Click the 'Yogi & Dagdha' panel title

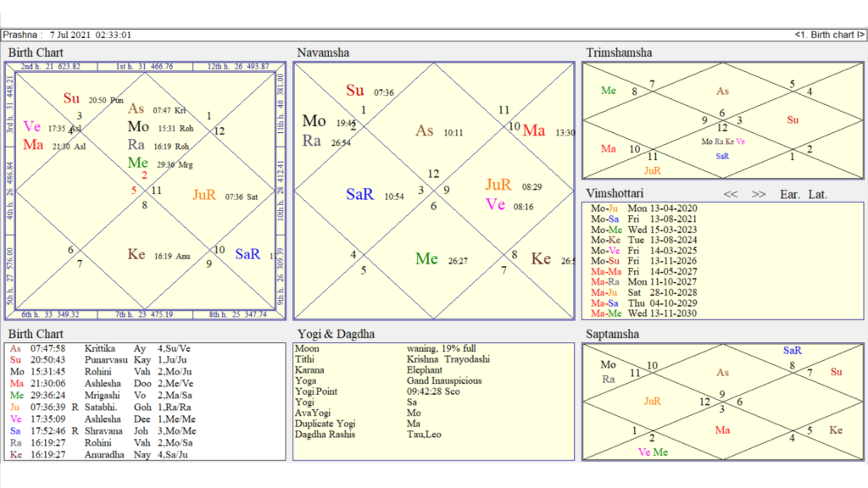pyautogui.click(x=336, y=334)
